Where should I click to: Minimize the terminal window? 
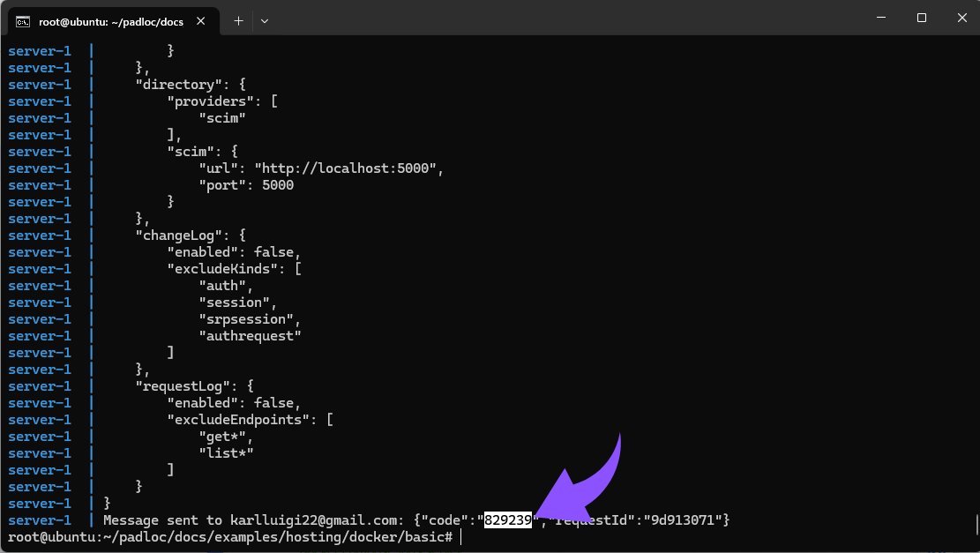click(881, 18)
